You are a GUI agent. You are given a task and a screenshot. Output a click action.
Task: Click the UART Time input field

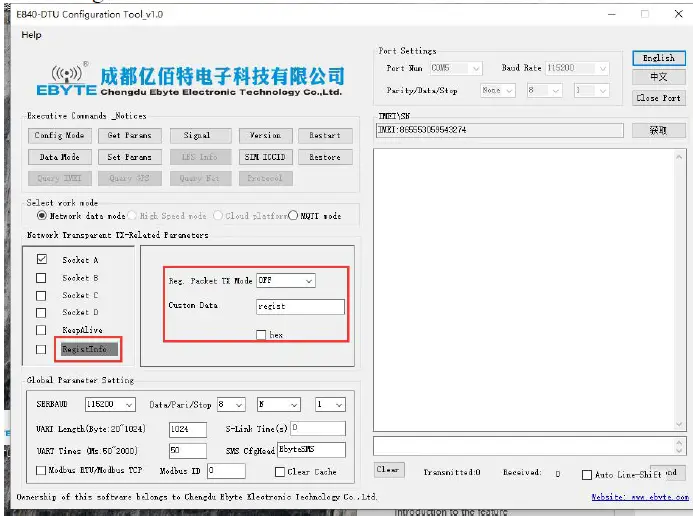click(188, 451)
